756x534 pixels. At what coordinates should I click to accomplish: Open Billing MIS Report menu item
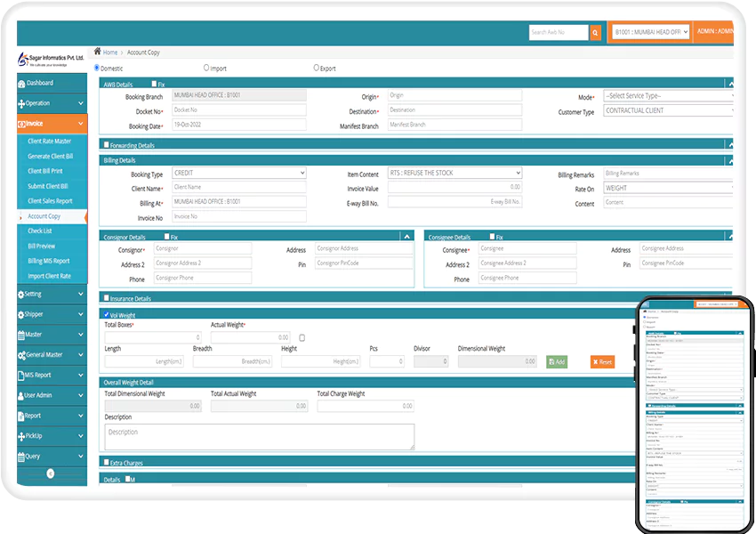pos(49,261)
